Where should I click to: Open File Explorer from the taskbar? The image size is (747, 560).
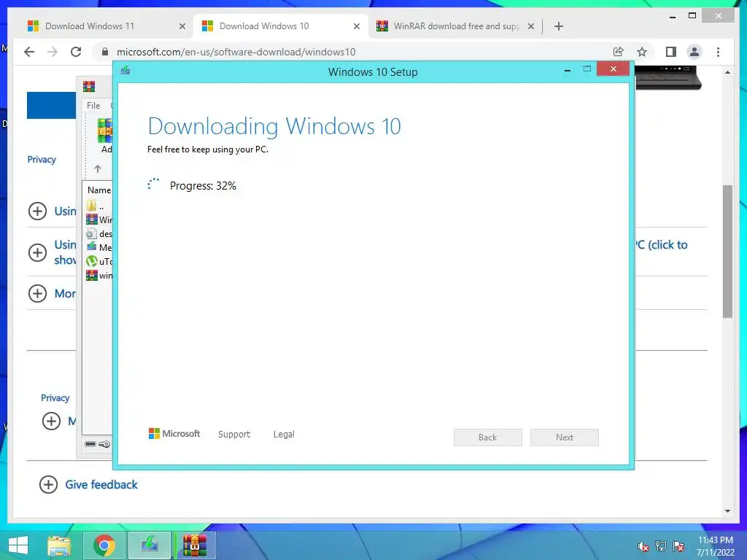pyautogui.click(x=59, y=545)
